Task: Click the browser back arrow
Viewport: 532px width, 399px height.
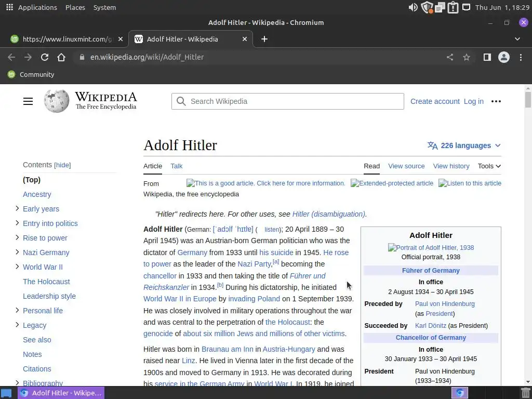Action: 11,57
